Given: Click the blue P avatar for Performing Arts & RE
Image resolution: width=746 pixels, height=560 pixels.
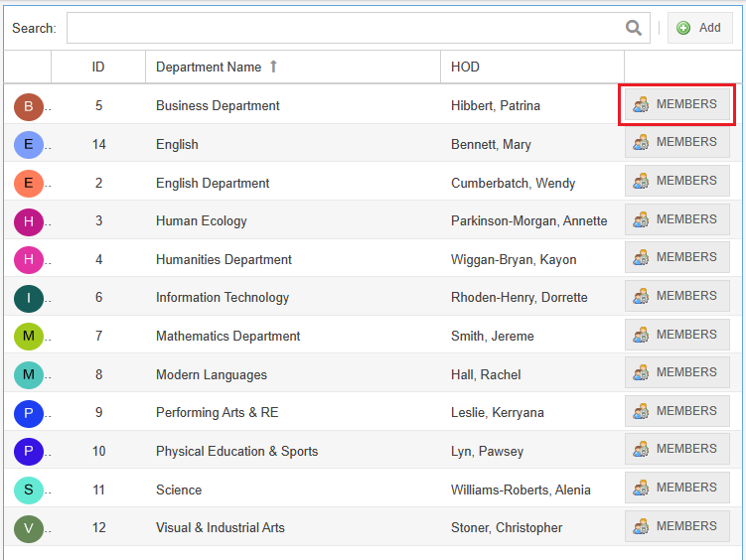Looking at the screenshot, I should point(29,414).
